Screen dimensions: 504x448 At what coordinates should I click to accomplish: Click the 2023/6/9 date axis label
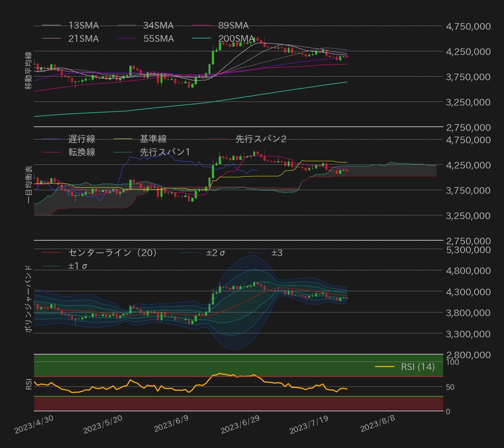coord(171,423)
